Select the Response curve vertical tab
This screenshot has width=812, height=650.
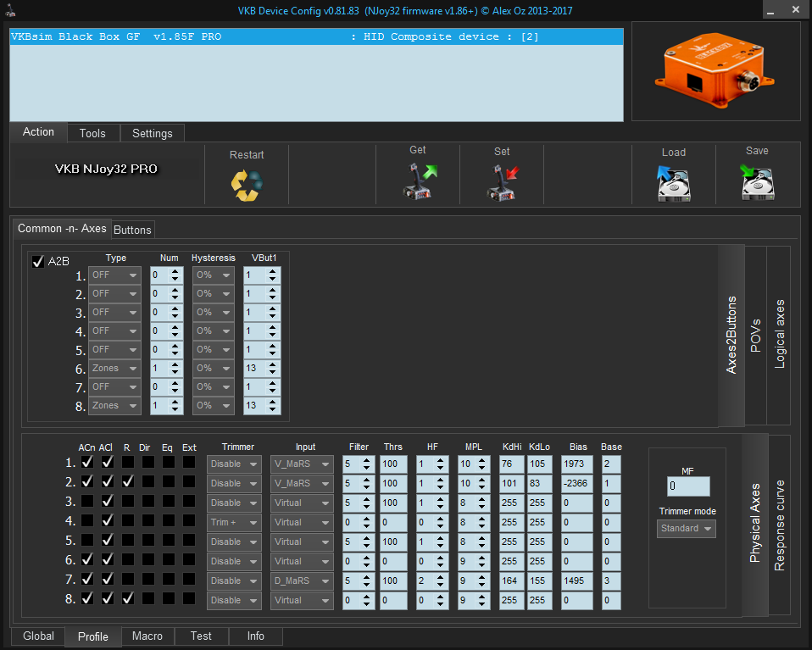pos(780,525)
